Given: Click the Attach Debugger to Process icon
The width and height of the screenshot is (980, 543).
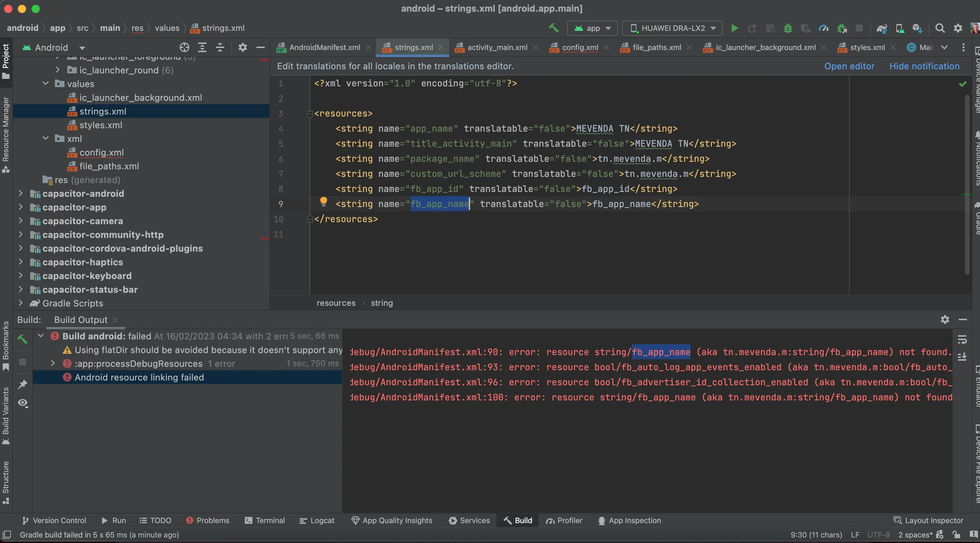Looking at the screenshot, I should click(842, 28).
